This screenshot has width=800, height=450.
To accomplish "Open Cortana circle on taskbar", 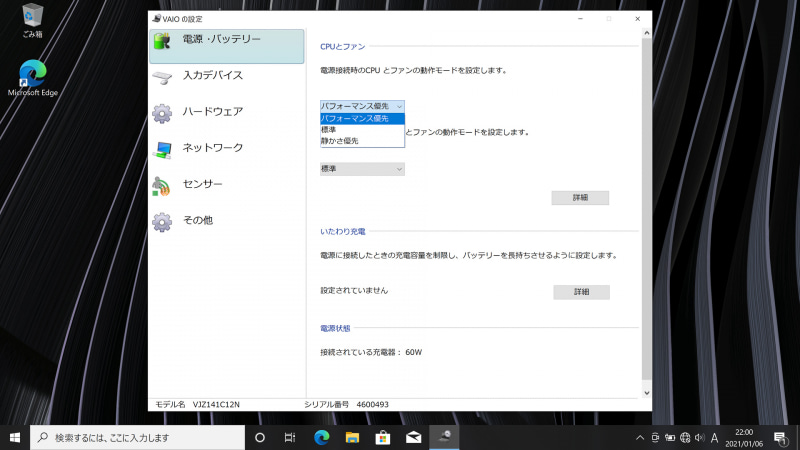I will pos(260,437).
